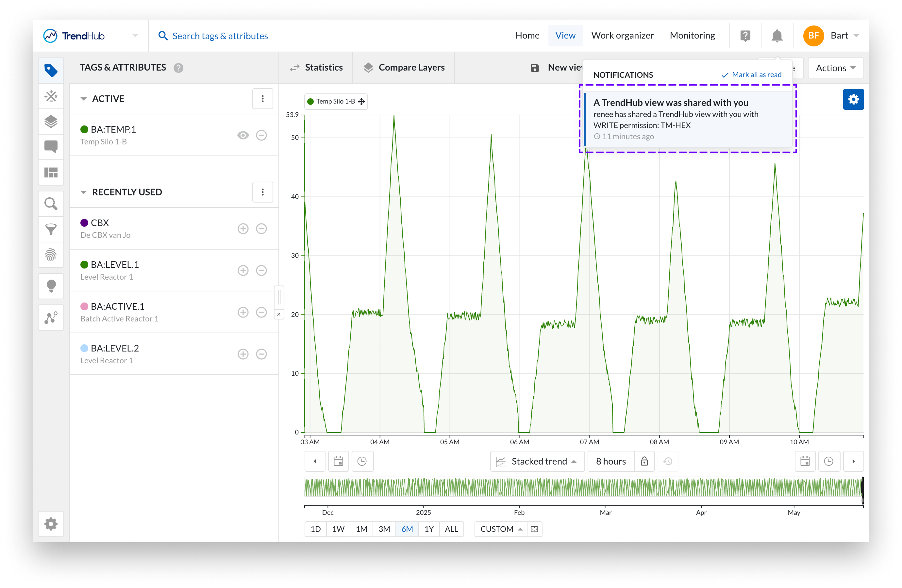Screen dimensions: 902x588
Task: Open the Actions dropdown
Action: coord(835,68)
